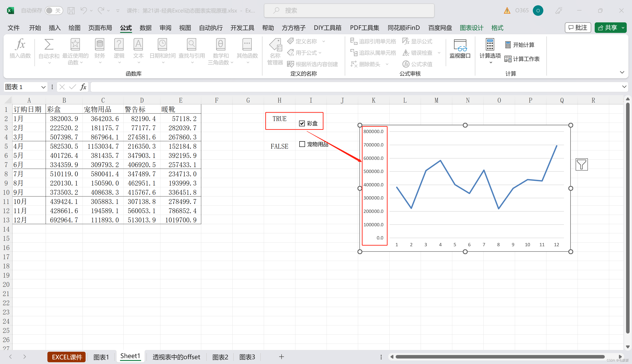
Task: Open Calculation Options (计算选项) dropdown
Action: click(x=490, y=52)
